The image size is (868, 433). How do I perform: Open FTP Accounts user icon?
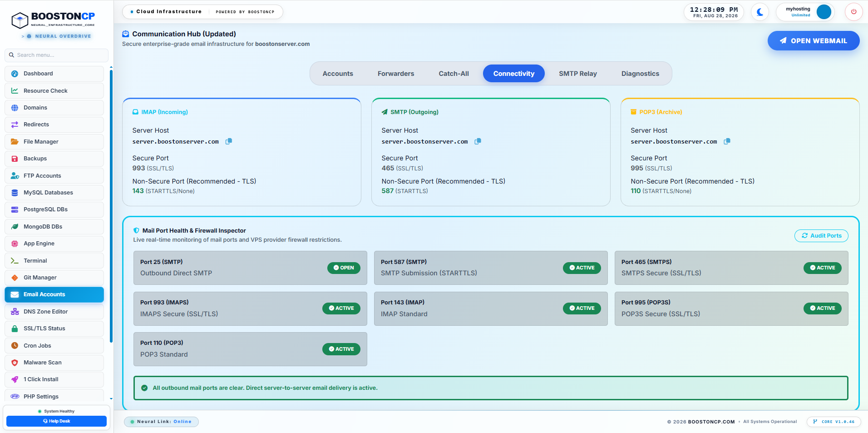15,175
